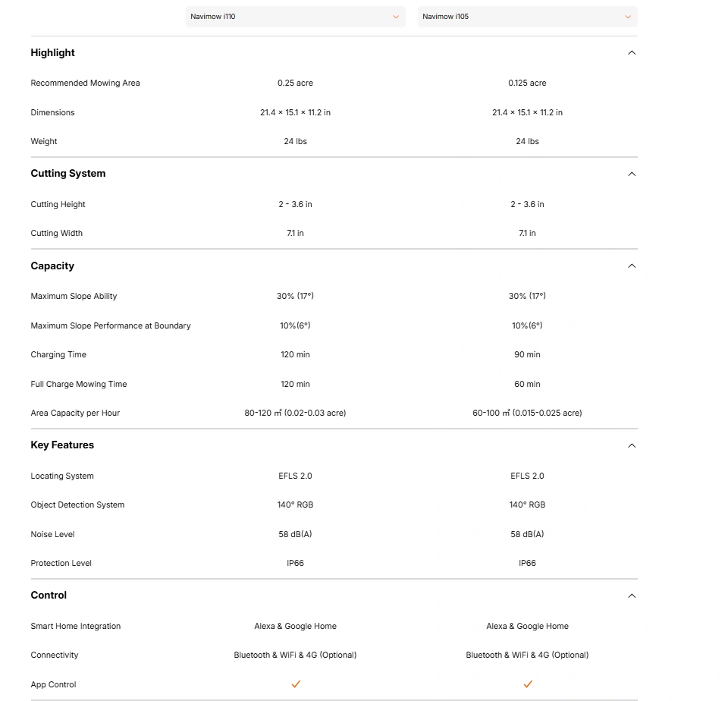728x701 pixels.
Task: Click the orange arrow in i110 selector
Action: [x=396, y=17]
